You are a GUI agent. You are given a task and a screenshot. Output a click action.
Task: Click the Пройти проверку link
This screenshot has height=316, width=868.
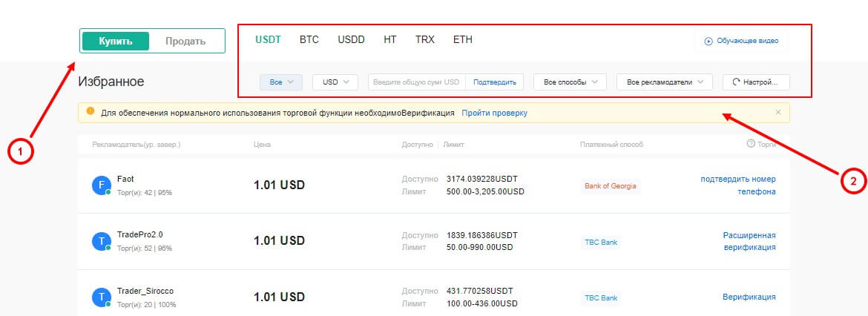(x=494, y=113)
